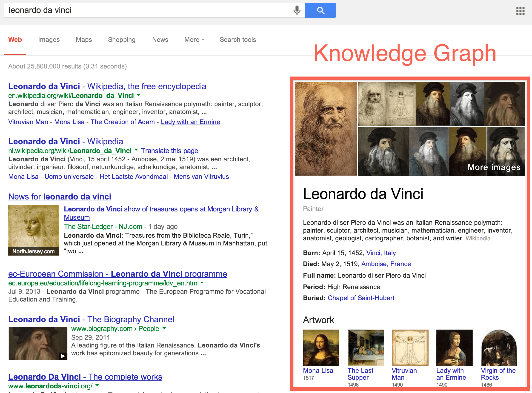The width and height of the screenshot is (532, 393).
Task: Open the Wikipedia source link in description
Action: click(478, 239)
